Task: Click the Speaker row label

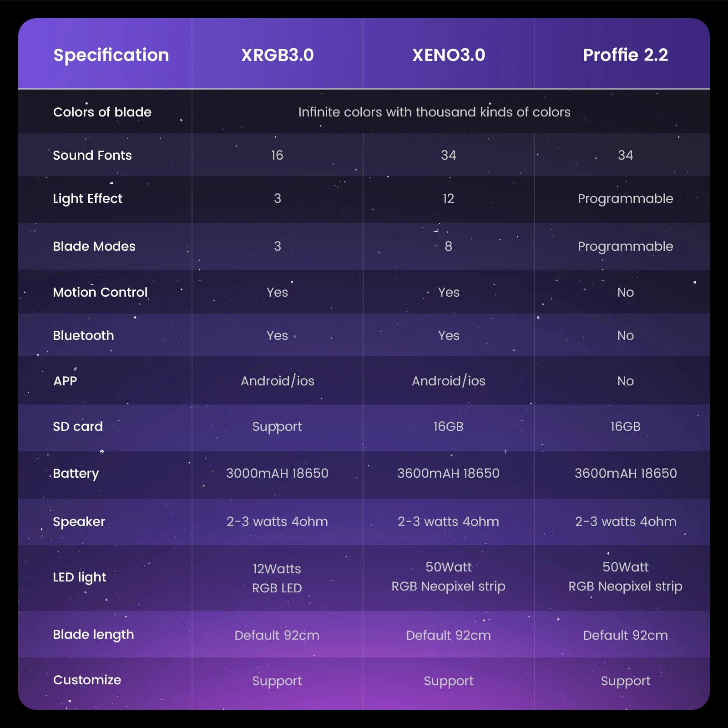Action: click(x=79, y=521)
